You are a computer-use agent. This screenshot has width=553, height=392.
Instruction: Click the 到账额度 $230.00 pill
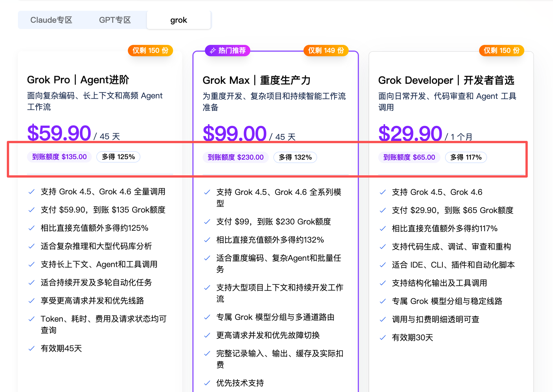click(x=236, y=157)
